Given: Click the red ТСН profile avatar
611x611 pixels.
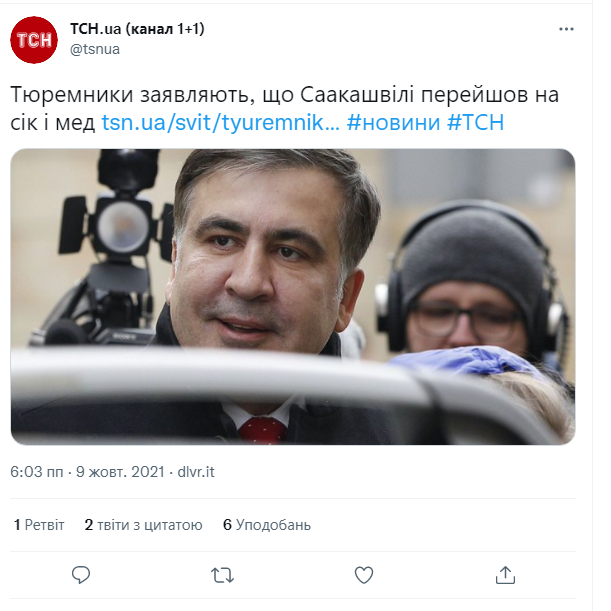Looking at the screenshot, I should [34, 40].
